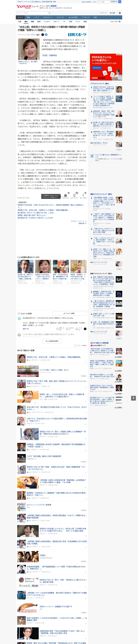
Task: Open settings gear icon in header
Action: click(x=120, y=13)
